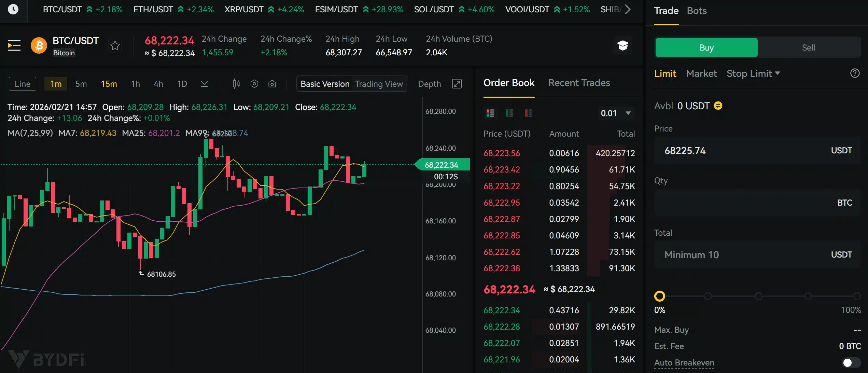Switch to the Recent Trades tab
Viewport: 868px width, 373px height.
[579, 83]
